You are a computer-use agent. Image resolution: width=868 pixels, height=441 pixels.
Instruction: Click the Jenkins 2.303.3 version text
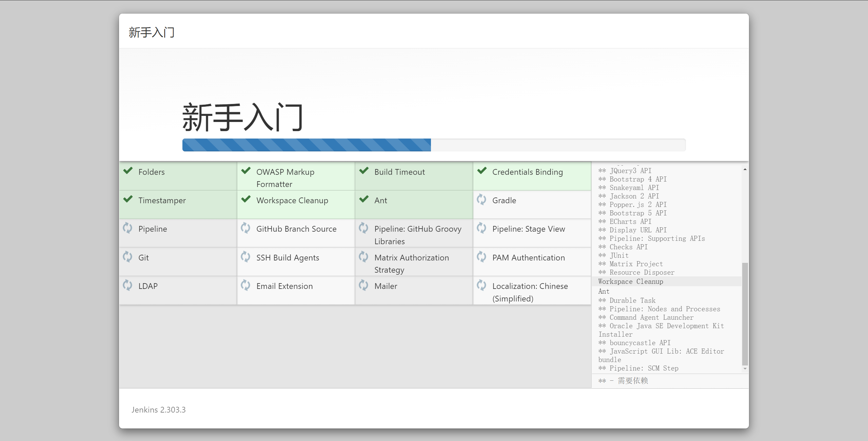pos(158,410)
